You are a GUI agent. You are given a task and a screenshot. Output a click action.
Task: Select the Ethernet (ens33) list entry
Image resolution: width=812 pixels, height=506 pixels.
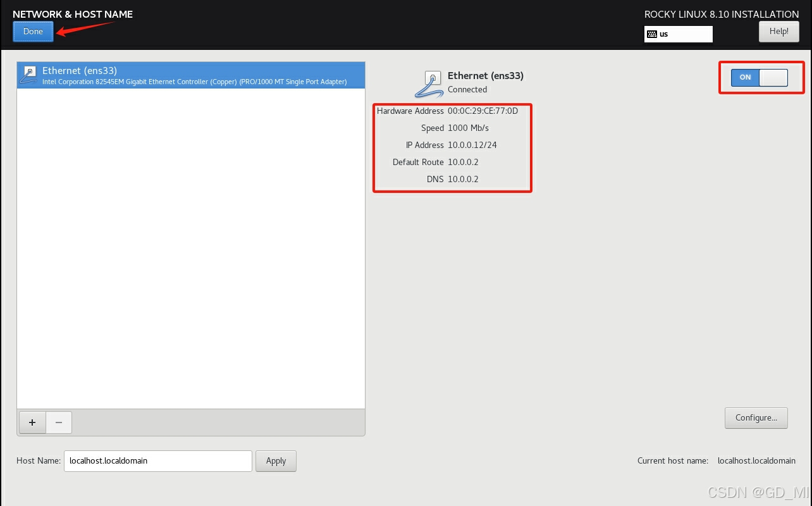[191, 75]
